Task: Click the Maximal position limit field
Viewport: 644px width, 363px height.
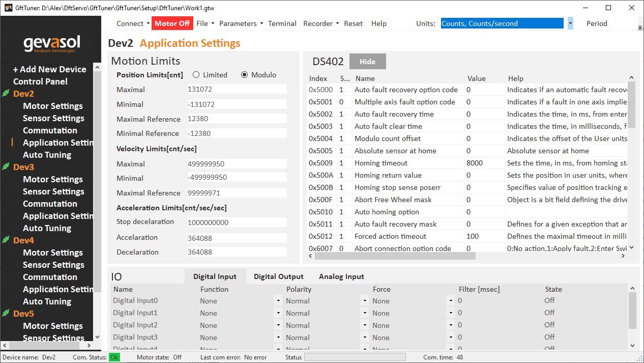Action: coord(236,90)
